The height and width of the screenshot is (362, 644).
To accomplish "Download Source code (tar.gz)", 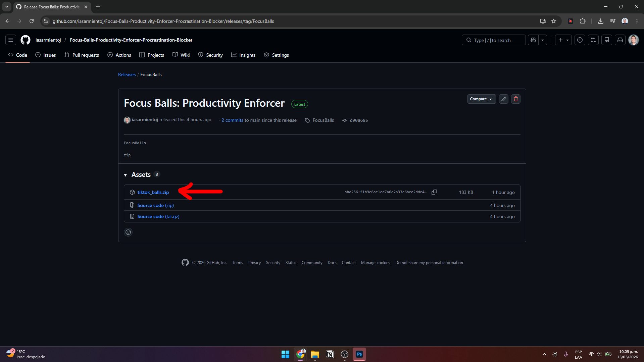I will 158,216.
